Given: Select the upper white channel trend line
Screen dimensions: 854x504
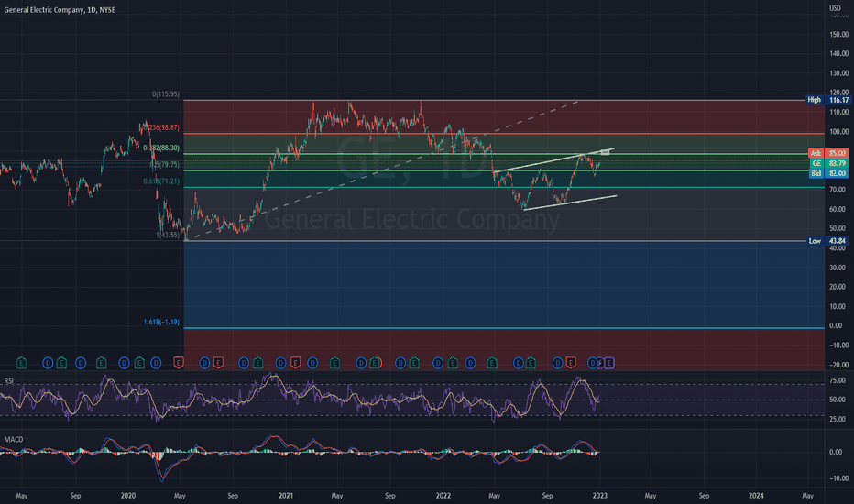Looking at the screenshot, I should pyautogui.click(x=554, y=160).
